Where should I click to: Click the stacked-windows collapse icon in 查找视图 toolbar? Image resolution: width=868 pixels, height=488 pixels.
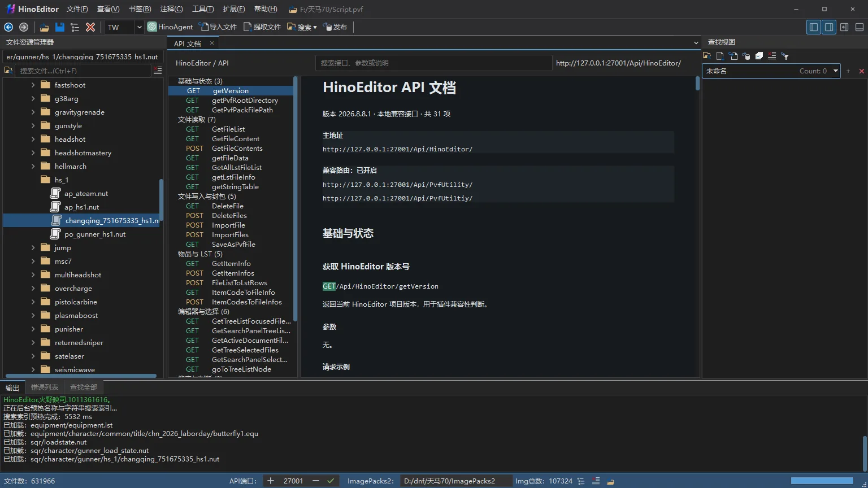point(759,56)
